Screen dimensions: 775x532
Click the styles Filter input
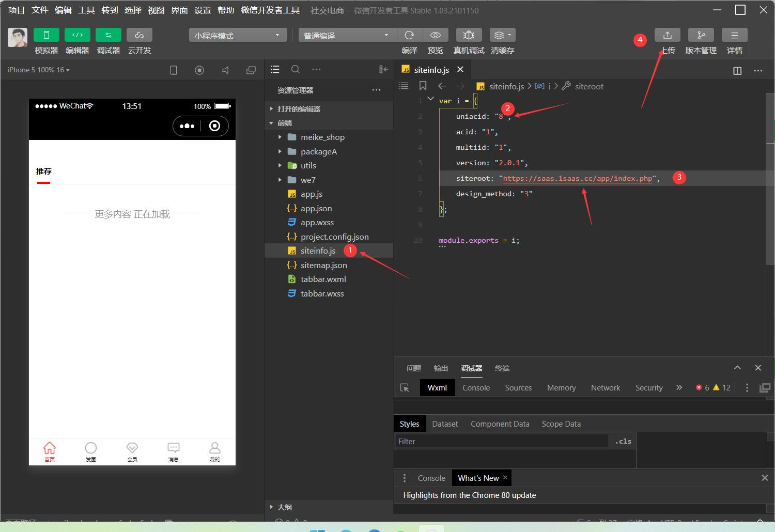tap(501, 441)
